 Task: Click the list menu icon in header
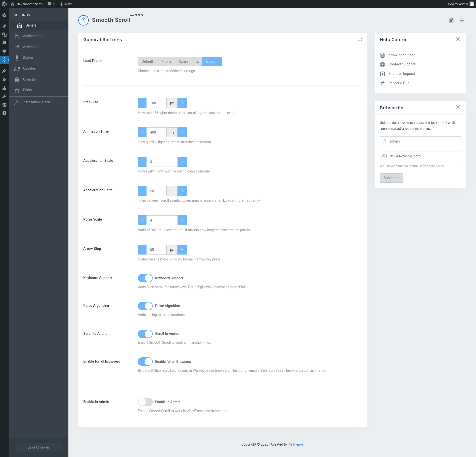pyautogui.click(x=461, y=20)
